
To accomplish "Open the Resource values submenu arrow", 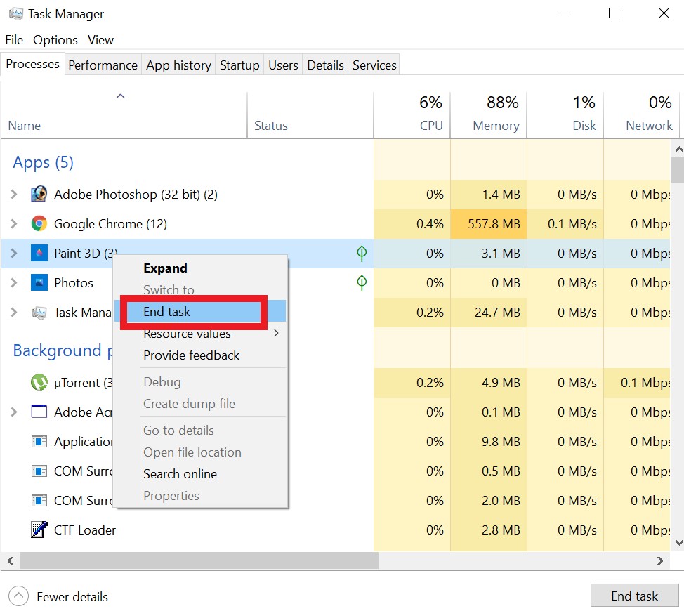I will coord(276,334).
